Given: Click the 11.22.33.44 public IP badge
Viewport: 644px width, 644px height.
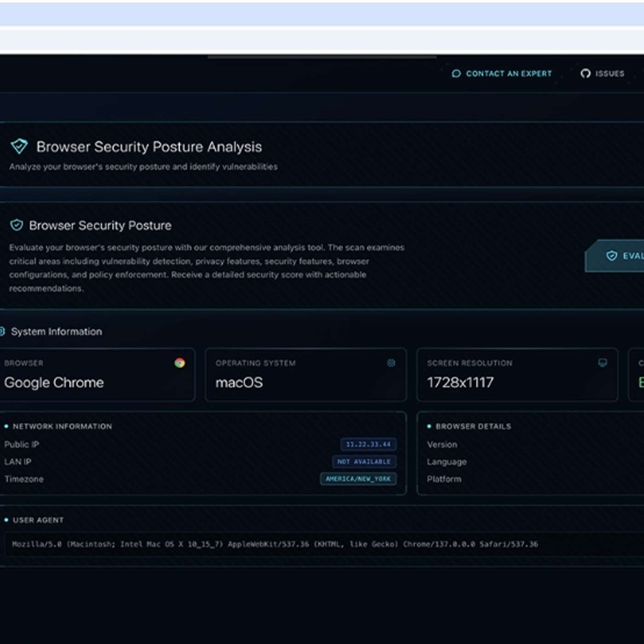Looking at the screenshot, I should tap(368, 444).
